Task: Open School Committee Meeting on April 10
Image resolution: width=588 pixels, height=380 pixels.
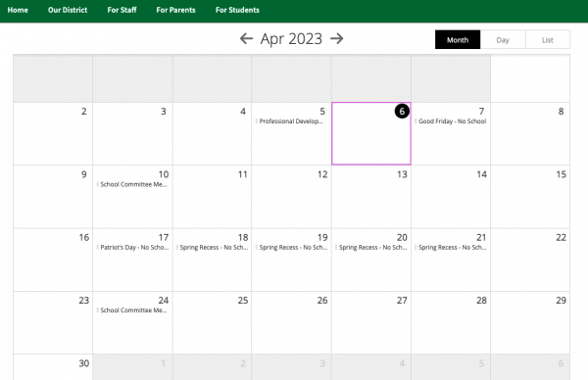Action: 132,184
